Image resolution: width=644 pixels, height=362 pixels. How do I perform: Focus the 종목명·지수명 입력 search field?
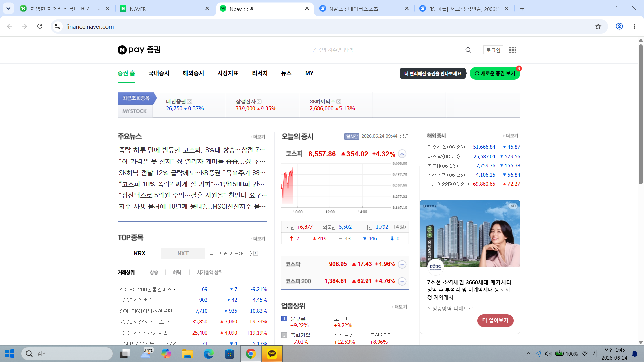(386, 50)
